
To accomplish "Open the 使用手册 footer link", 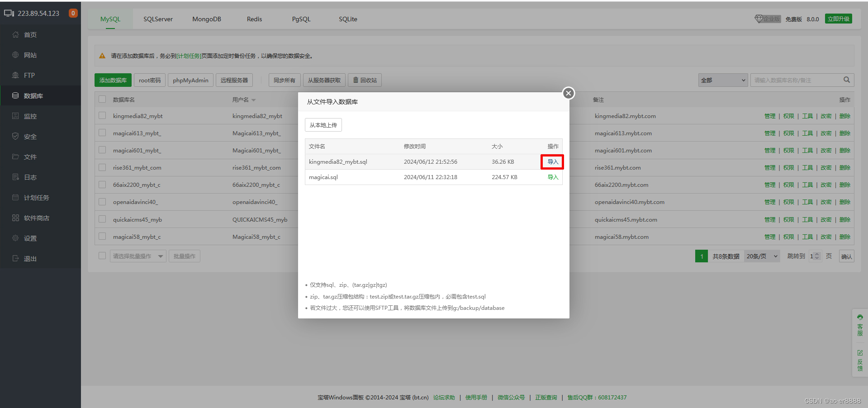I will 476,398.
